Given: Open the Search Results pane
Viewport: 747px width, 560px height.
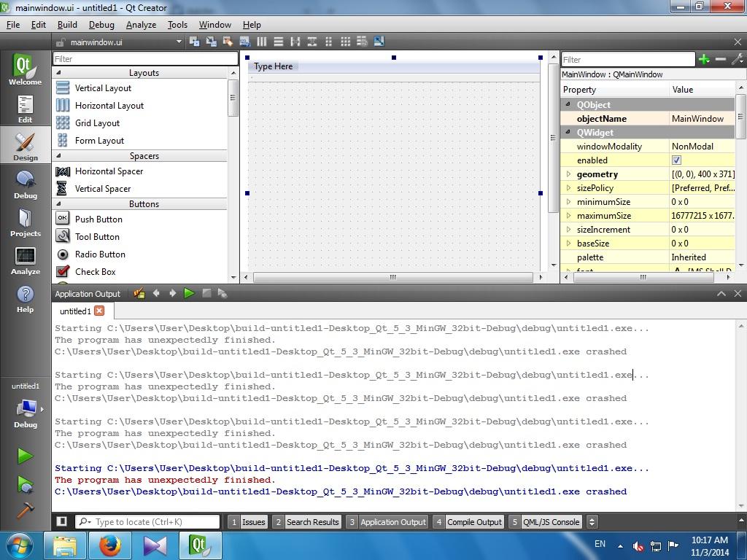Looking at the screenshot, I should point(307,522).
